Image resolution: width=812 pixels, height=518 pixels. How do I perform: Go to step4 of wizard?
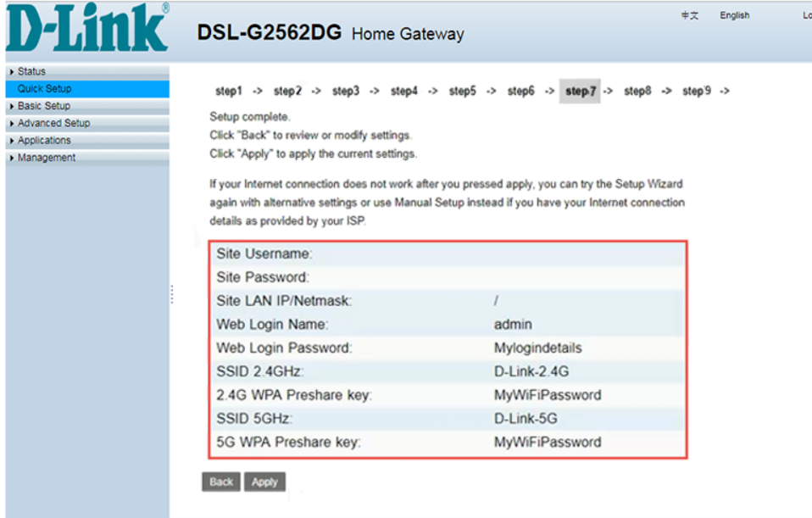pyautogui.click(x=404, y=92)
